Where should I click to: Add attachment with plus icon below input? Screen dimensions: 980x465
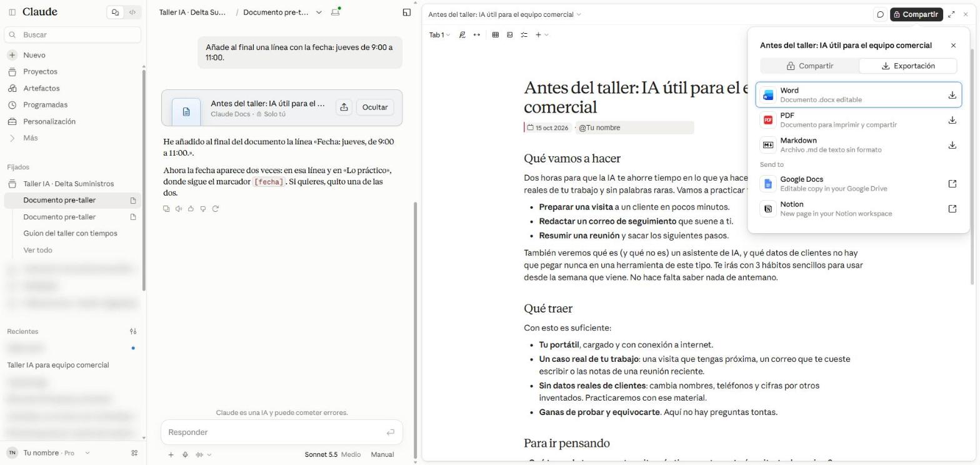(x=171, y=454)
